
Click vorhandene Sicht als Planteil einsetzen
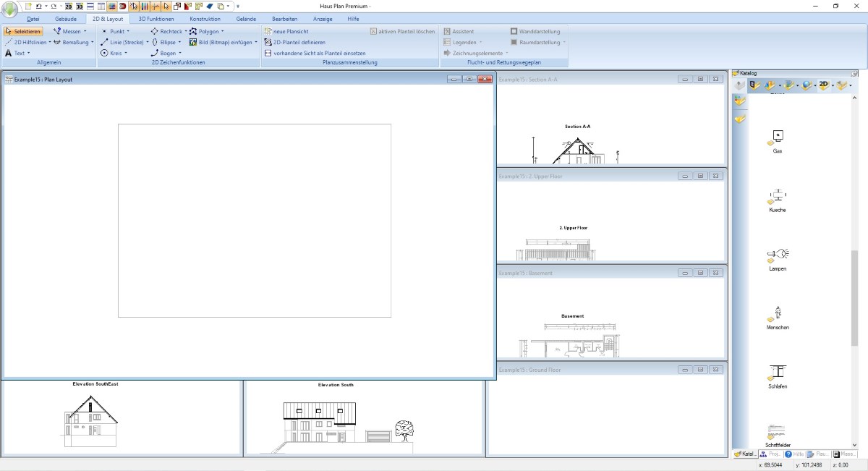point(315,53)
